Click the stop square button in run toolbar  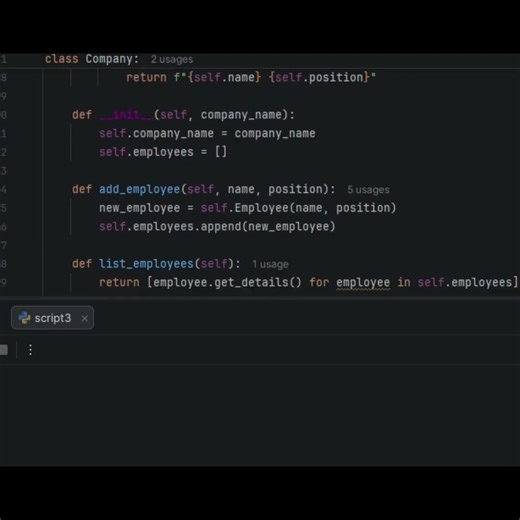click(x=4, y=350)
